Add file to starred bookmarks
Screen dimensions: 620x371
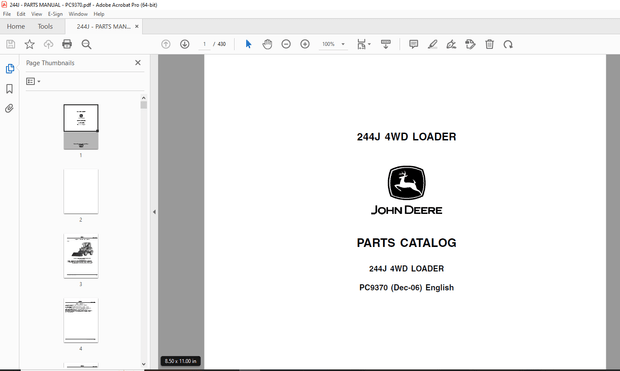click(x=30, y=44)
